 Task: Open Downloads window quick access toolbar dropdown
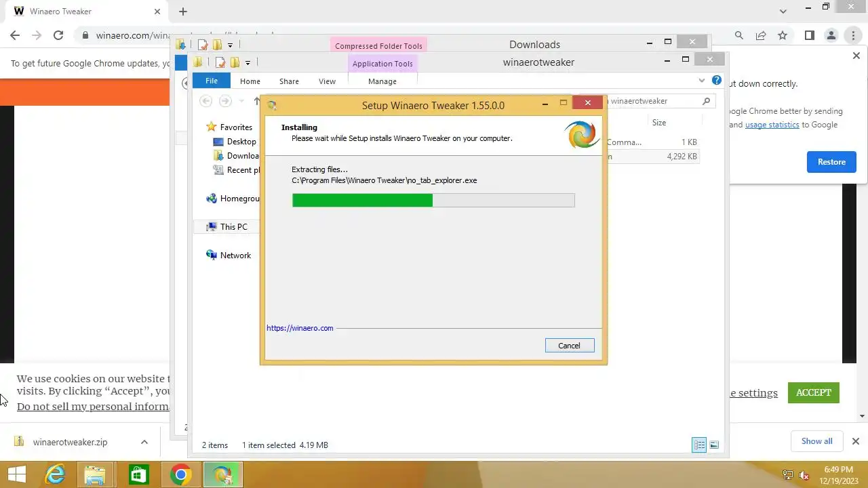click(x=230, y=45)
